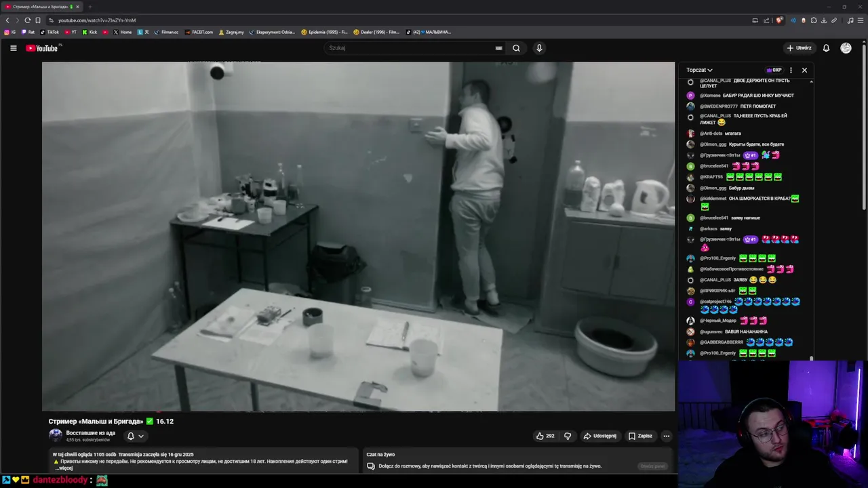Click the Udostępnij share button
Screen dimensions: 868x488
(x=600, y=436)
